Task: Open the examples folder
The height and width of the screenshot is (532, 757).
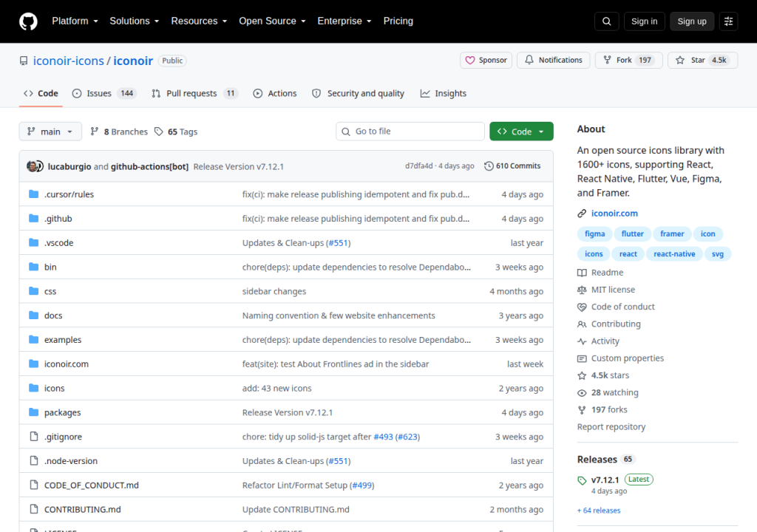Action: point(63,340)
